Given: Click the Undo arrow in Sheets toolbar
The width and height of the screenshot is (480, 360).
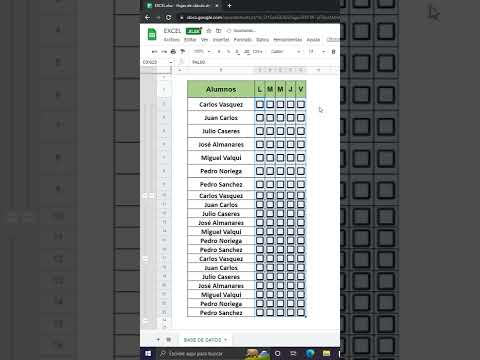Looking at the screenshot, I should pyautogui.click(x=154, y=52).
